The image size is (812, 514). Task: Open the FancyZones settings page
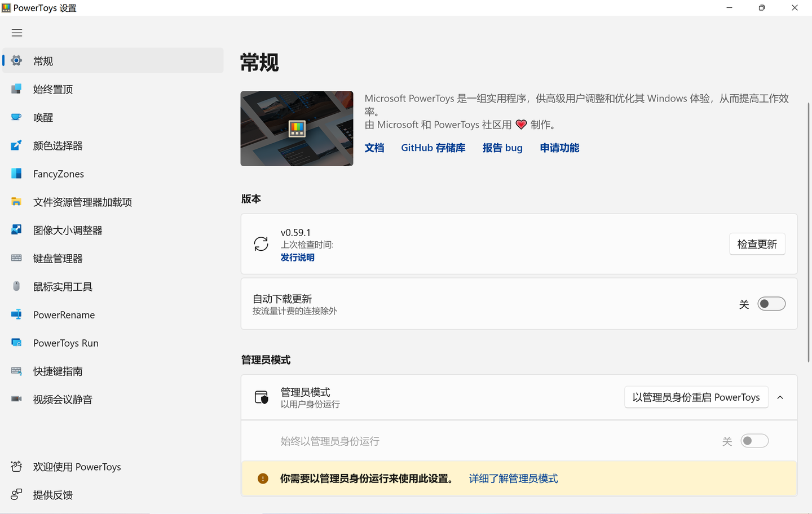(x=58, y=174)
